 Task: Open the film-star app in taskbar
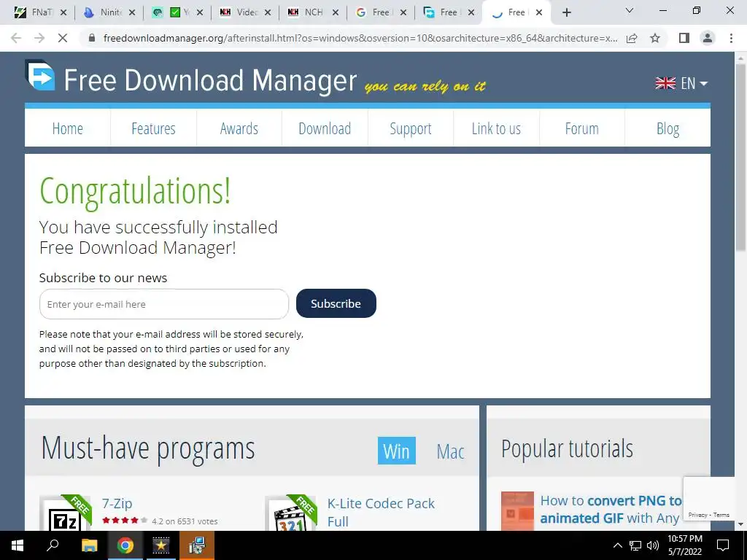click(x=160, y=545)
